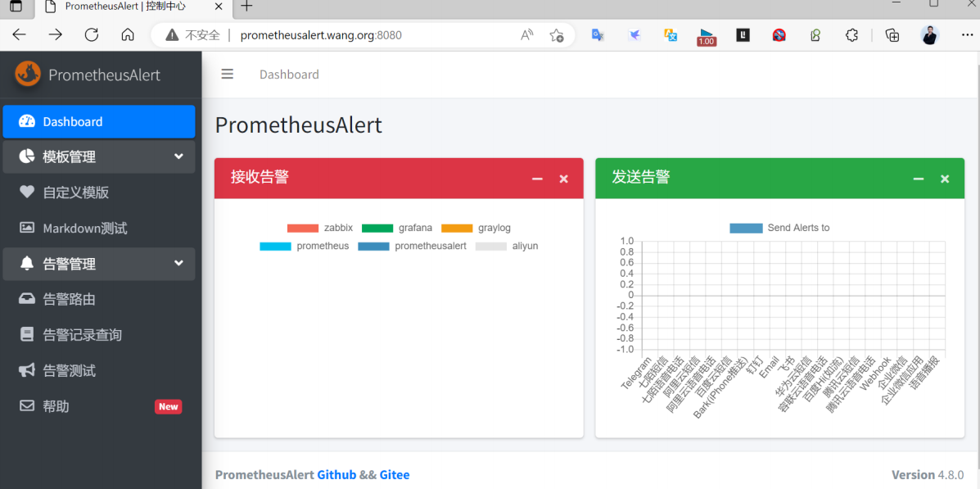Collapse the 发送告警 card with minus icon
980x489 pixels.
(918, 179)
